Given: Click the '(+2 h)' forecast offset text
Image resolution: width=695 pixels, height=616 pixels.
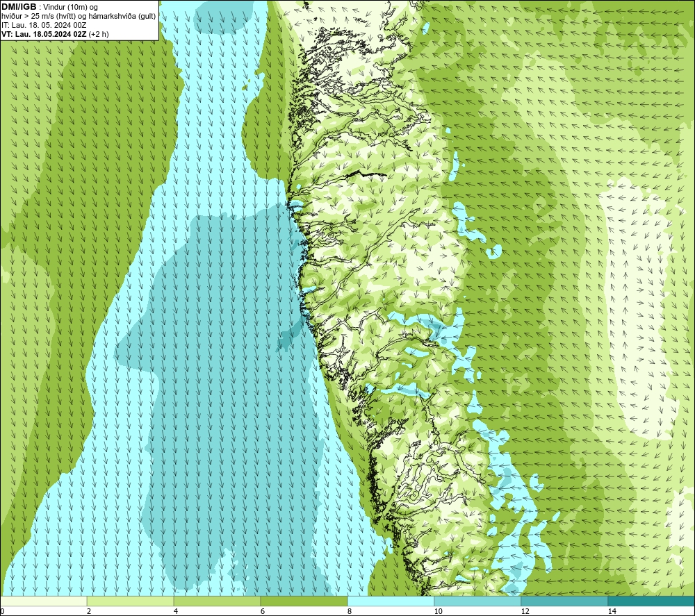Looking at the screenshot, I should pos(99,34).
